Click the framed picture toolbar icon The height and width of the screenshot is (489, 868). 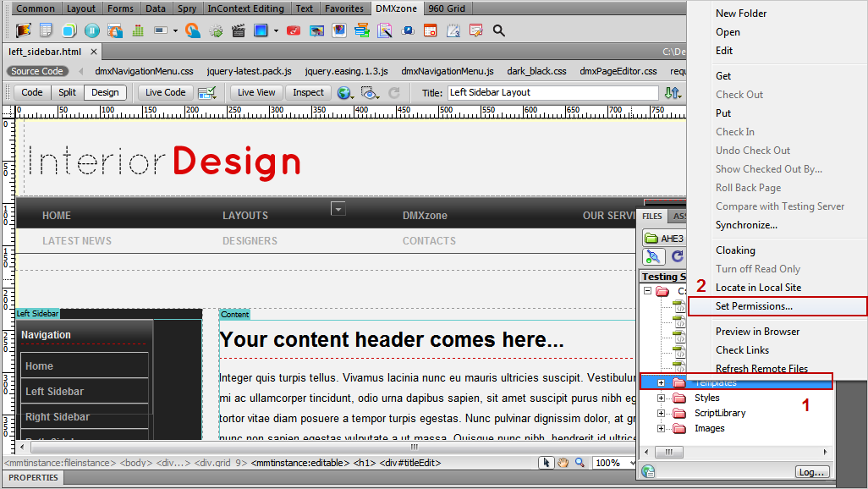[339, 30]
